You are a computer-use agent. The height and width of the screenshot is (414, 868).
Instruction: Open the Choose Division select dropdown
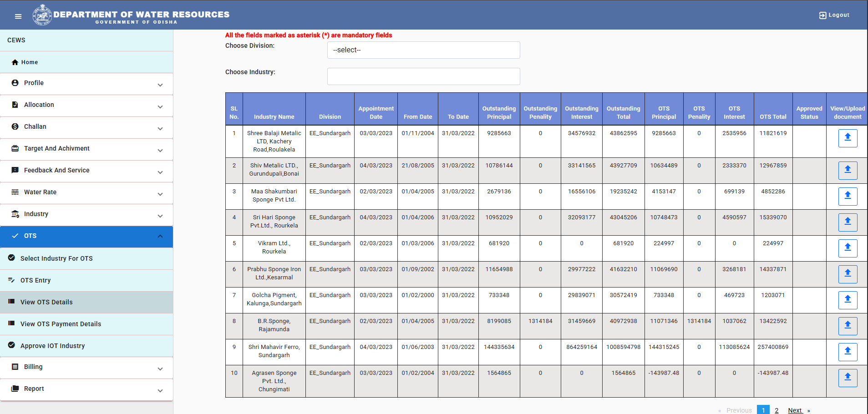423,50
